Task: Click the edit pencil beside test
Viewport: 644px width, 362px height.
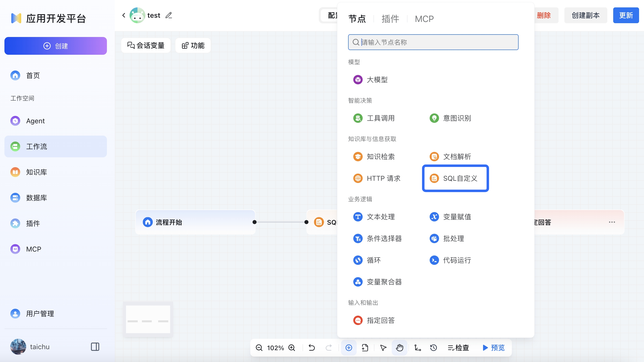Action: coord(169,16)
